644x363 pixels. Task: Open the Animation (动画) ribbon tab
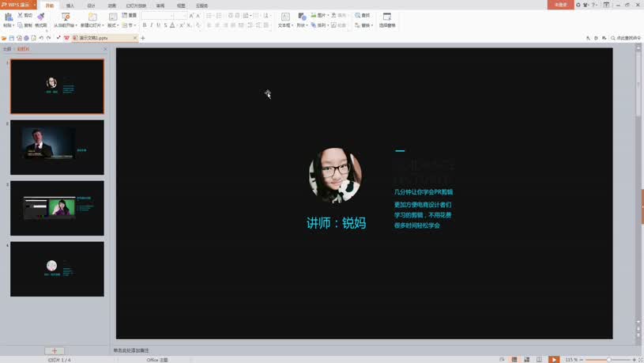(111, 6)
